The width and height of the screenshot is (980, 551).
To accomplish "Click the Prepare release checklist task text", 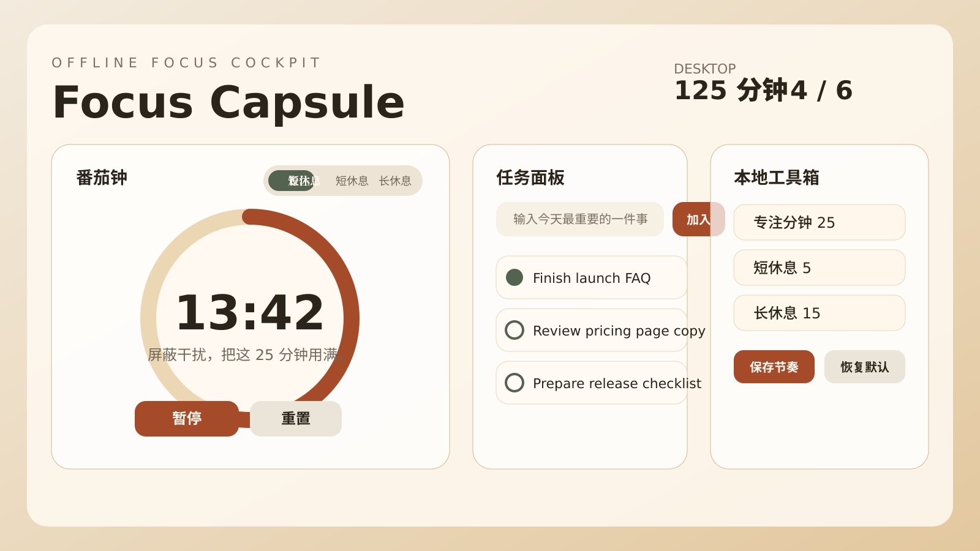I will [x=617, y=383].
